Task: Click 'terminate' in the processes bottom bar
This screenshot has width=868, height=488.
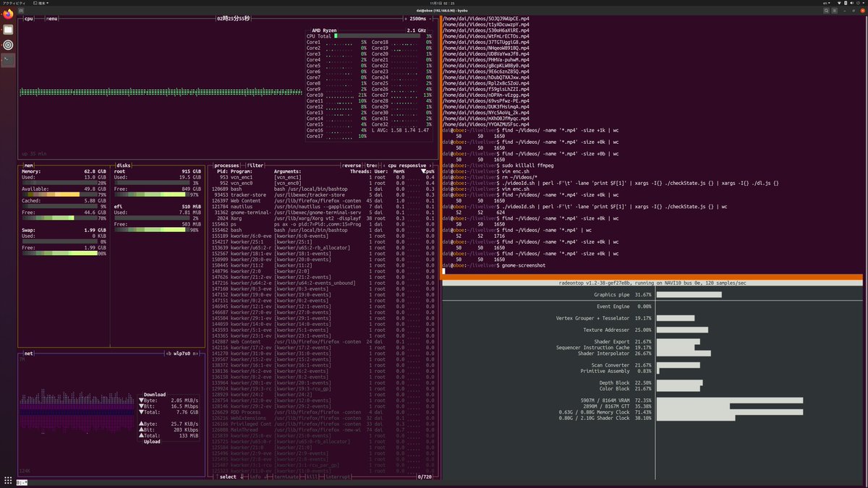Action: tap(286, 476)
